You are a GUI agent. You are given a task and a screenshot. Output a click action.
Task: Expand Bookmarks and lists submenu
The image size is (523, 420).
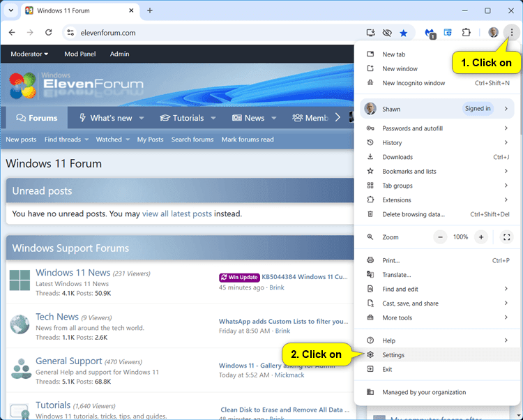pos(437,171)
